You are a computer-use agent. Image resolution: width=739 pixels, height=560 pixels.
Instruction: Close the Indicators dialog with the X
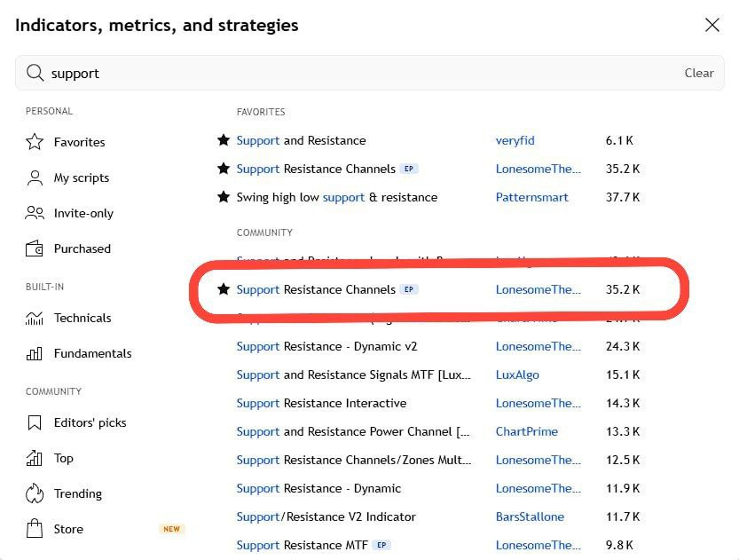711,25
